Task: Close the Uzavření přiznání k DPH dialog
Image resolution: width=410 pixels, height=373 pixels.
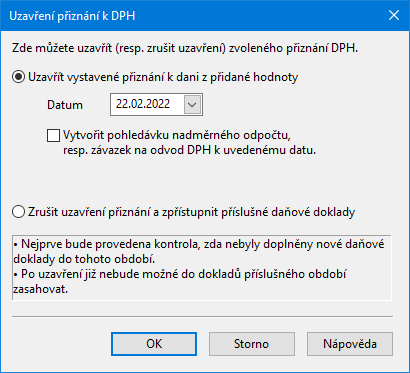Action: (x=394, y=16)
